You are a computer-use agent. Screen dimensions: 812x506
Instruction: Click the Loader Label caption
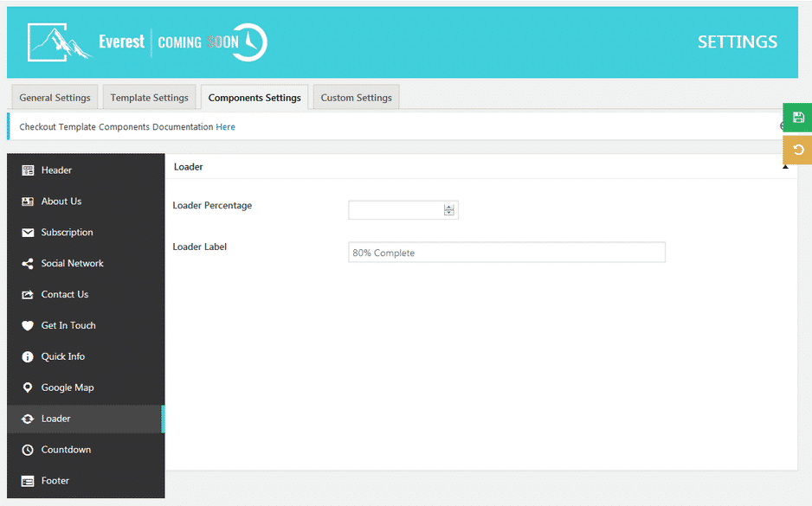click(199, 247)
